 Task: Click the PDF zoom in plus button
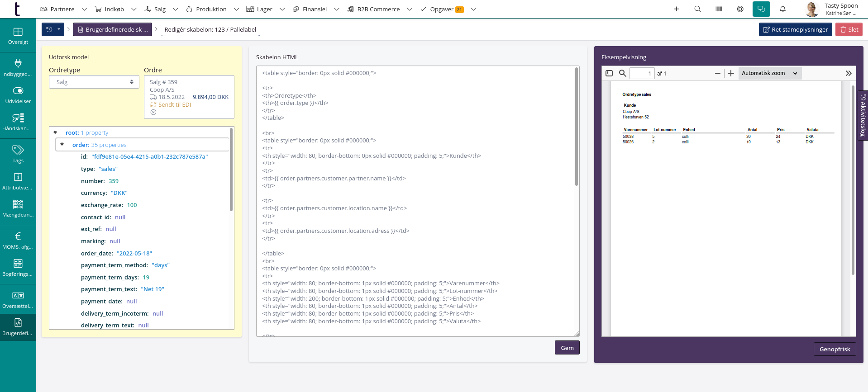(731, 73)
